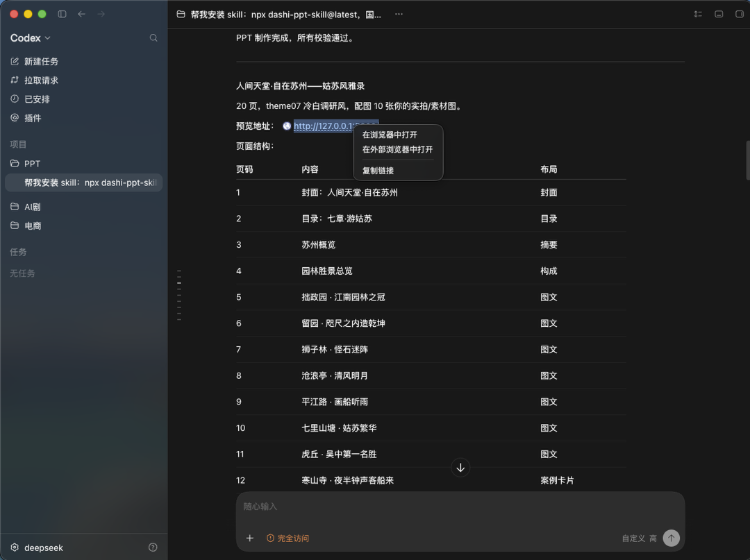
Task: Jump to bottom with the down-arrow button
Action: pos(460,468)
